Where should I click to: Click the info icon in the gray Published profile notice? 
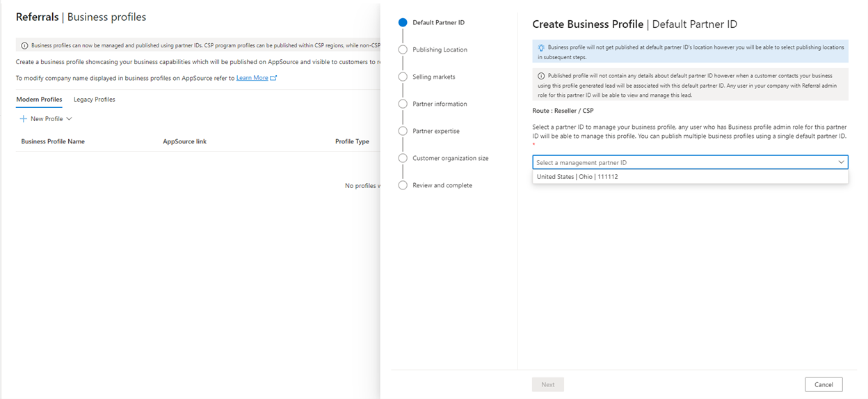coord(541,75)
